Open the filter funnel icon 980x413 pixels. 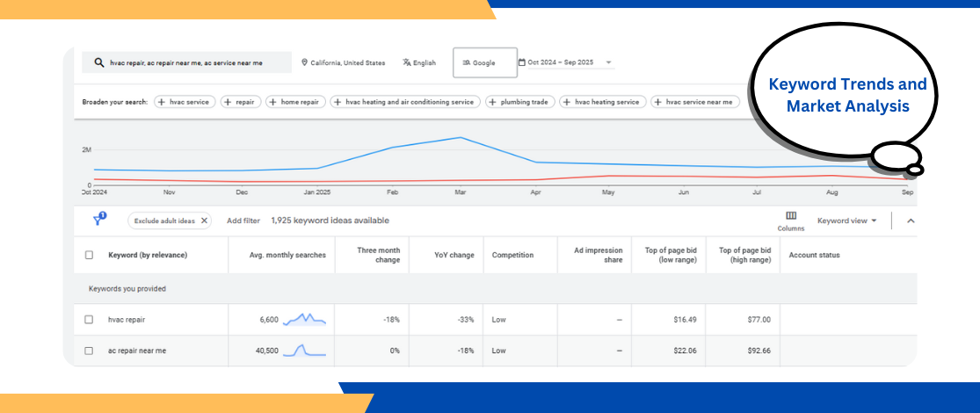[x=99, y=220]
